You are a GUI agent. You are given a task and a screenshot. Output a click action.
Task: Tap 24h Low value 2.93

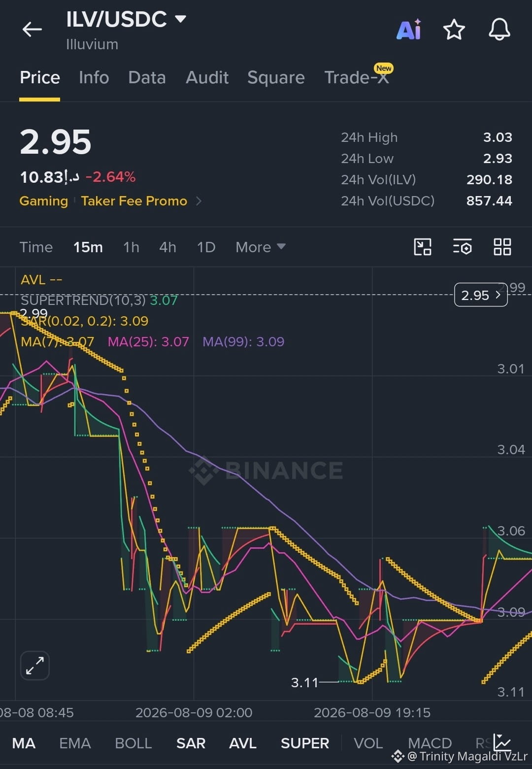click(498, 158)
